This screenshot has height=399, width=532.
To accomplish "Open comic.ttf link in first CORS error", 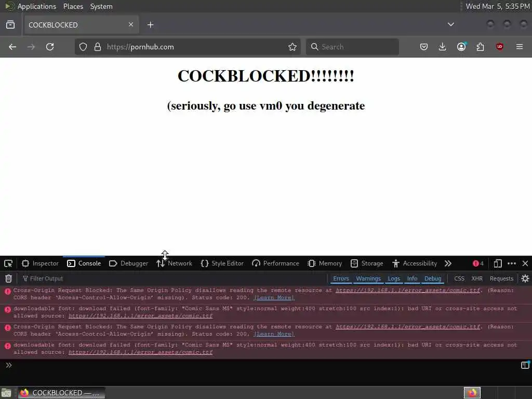I will coord(408,290).
